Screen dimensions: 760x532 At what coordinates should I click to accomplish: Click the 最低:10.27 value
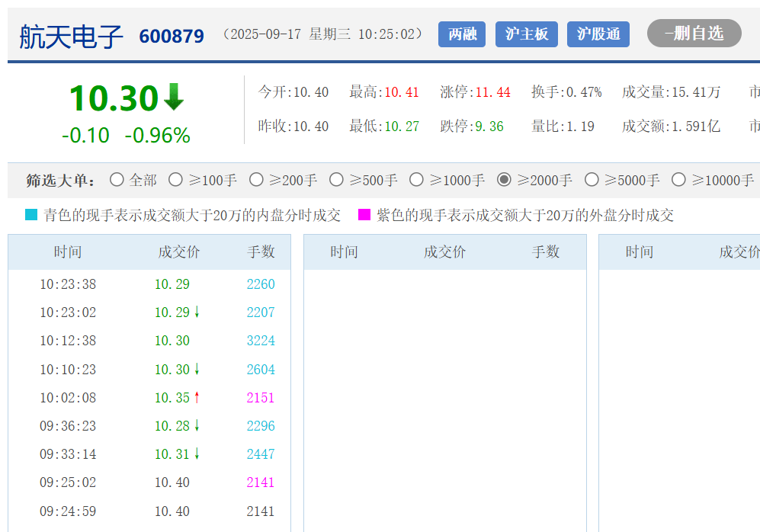(x=384, y=127)
